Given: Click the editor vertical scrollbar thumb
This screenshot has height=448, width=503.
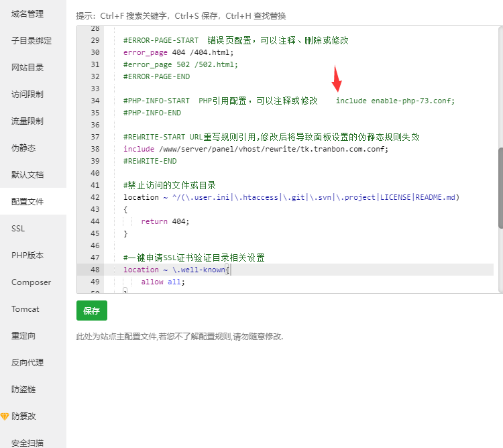Looking at the screenshot, I should 500,188.
